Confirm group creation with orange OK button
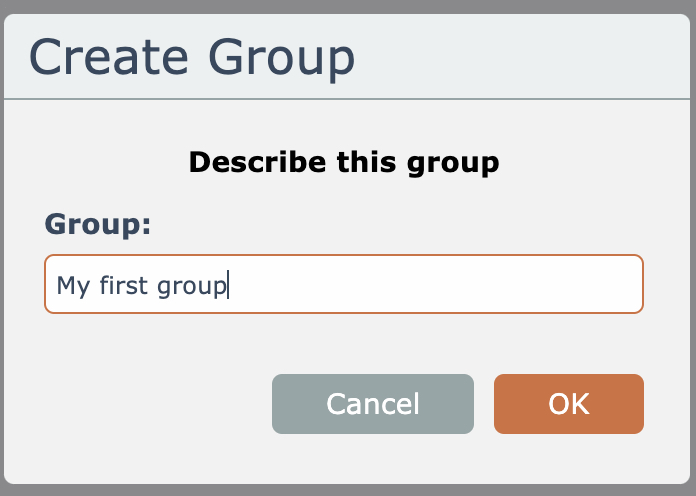Screen dimensions: 696x496 (568, 404)
